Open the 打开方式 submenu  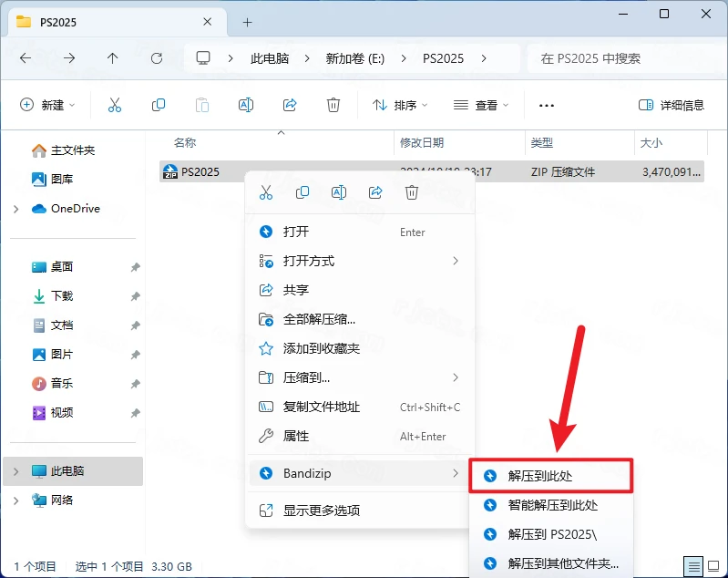click(360, 261)
